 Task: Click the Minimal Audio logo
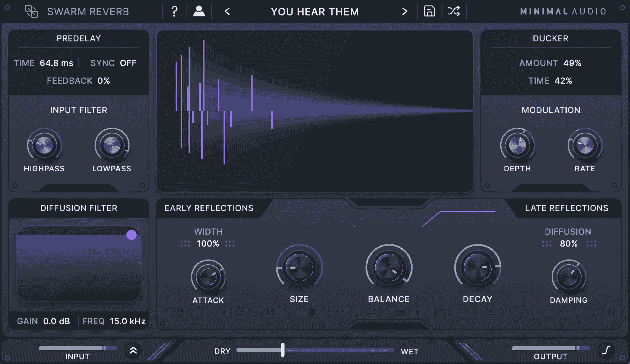563,11
